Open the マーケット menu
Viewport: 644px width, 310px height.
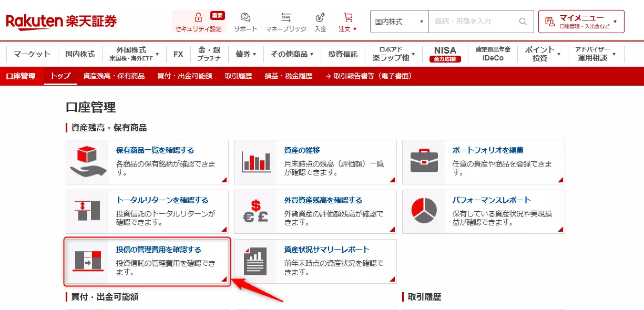pos(32,54)
